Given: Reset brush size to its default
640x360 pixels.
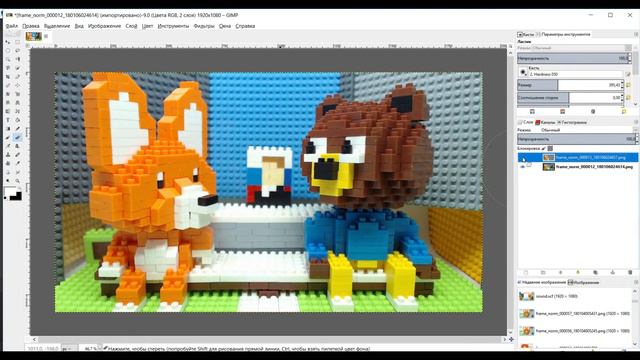Looking at the screenshot, I should pos(628,85).
